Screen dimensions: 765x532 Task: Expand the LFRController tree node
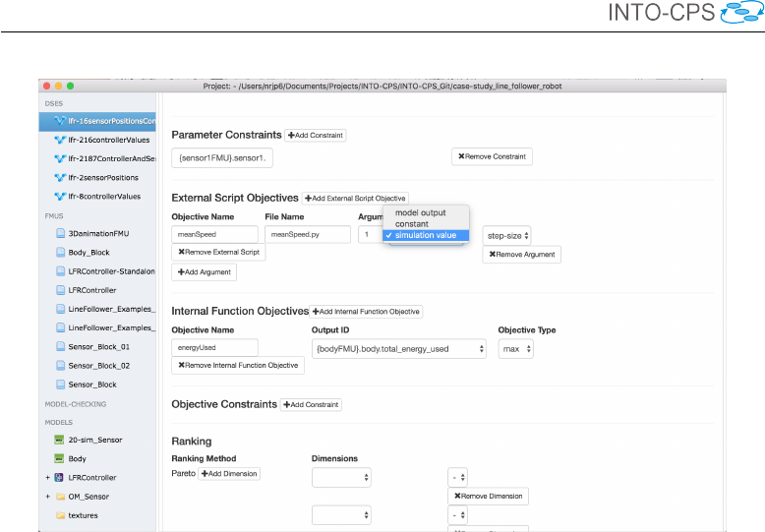[x=46, y=478]
